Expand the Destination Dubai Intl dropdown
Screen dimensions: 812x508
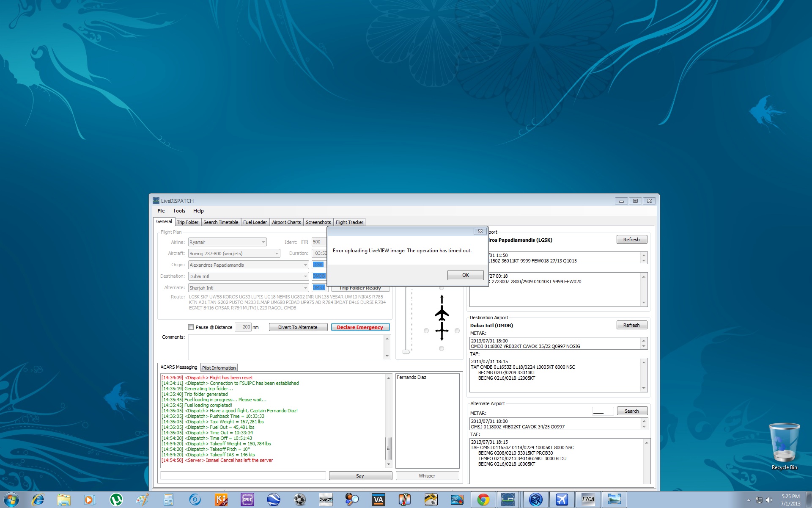(x=305, y=276)
